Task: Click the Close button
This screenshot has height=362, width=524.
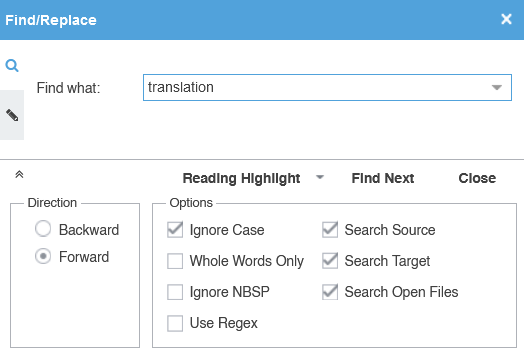Action: [x=477, y=178]
